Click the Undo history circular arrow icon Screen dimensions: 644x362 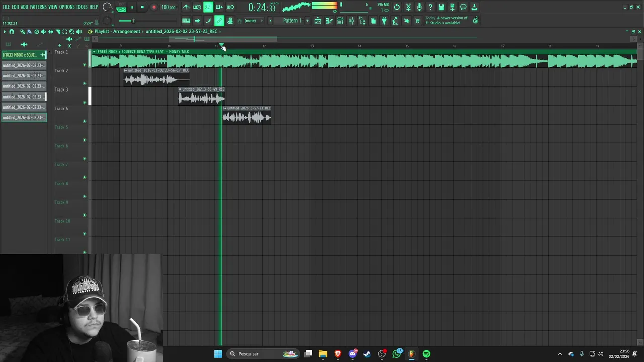397,7
